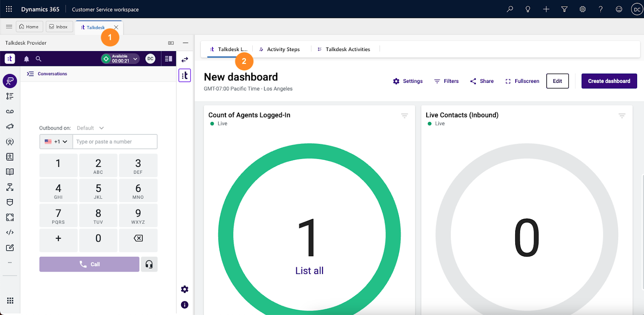Open the Talkdesk L... dashboard tab
644x315 pixels.
(229, 49)
